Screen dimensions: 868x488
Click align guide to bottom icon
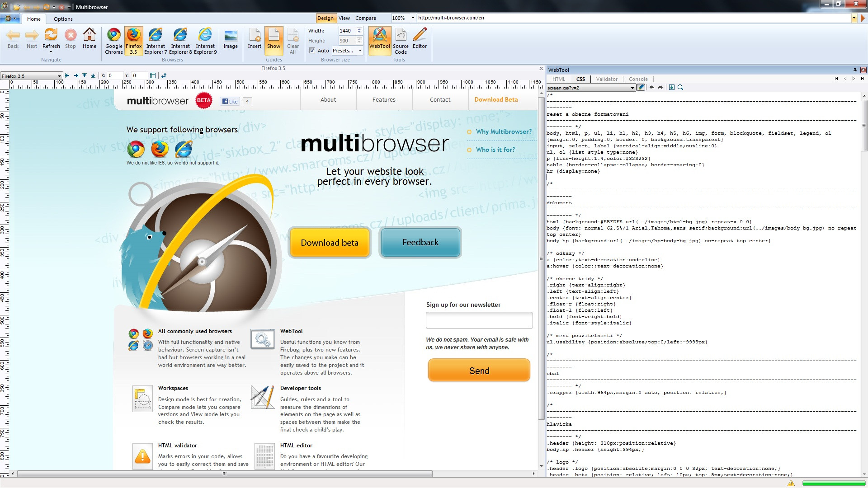(93, 75)
